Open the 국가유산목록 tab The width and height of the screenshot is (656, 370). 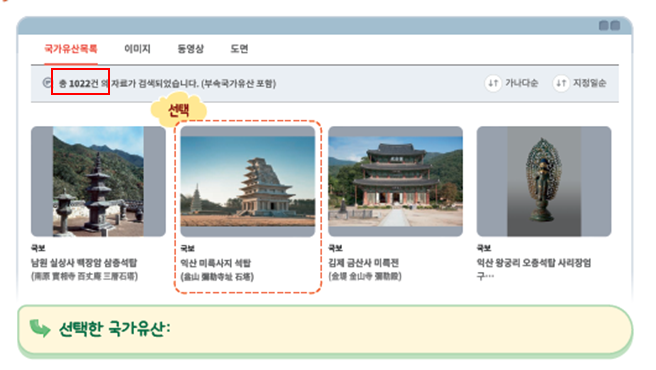tap(71, 49)
